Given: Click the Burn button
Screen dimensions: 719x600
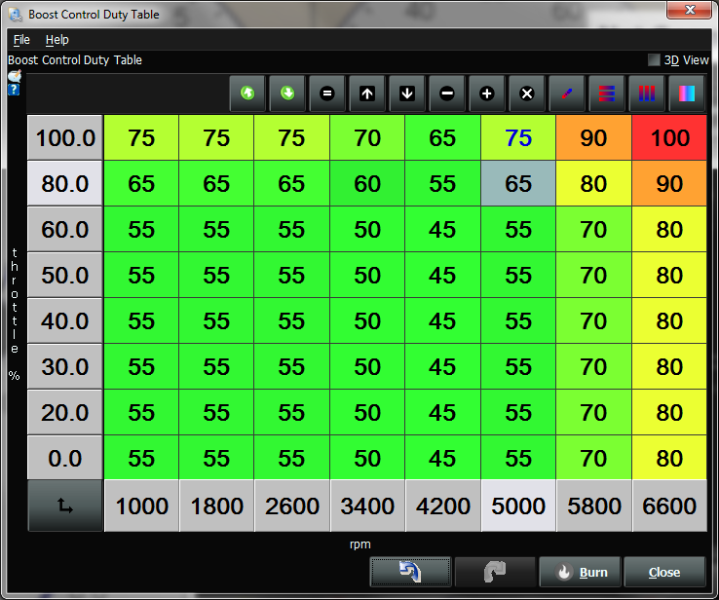Looking at the screenshot, I should (581, 572).
